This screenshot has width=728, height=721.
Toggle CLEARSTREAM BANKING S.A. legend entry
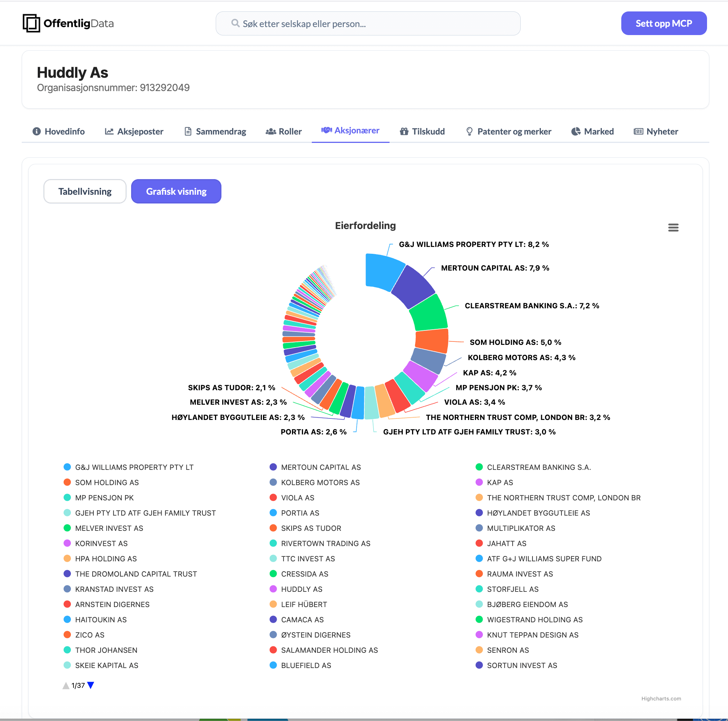[539, 467]
